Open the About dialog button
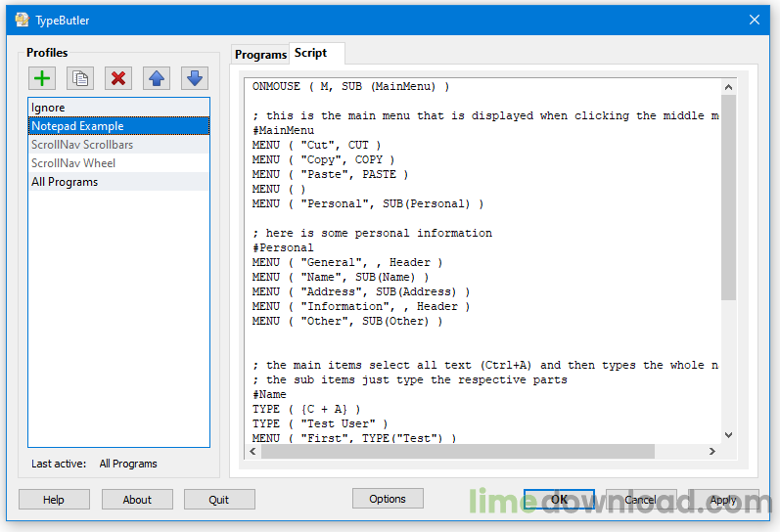 tap(137, 500)
